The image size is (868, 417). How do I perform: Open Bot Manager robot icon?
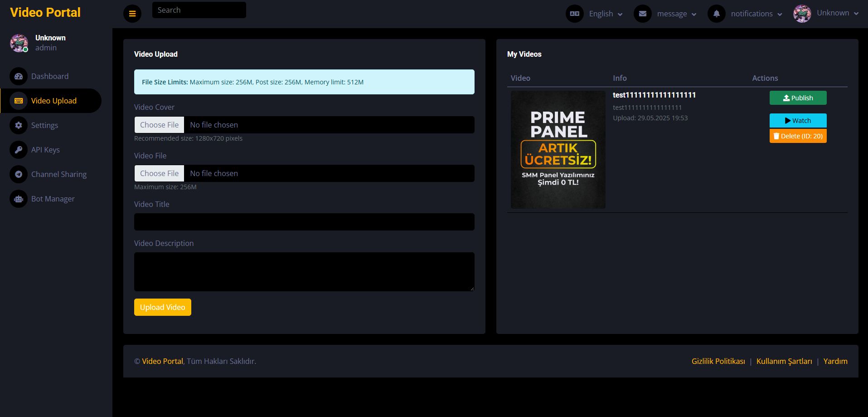(19, 199)
